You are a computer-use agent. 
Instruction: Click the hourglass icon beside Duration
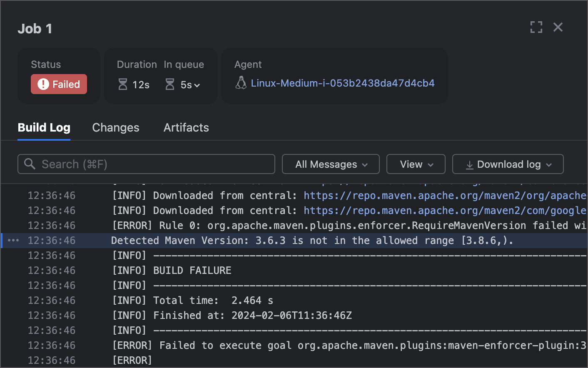[122, 84]
